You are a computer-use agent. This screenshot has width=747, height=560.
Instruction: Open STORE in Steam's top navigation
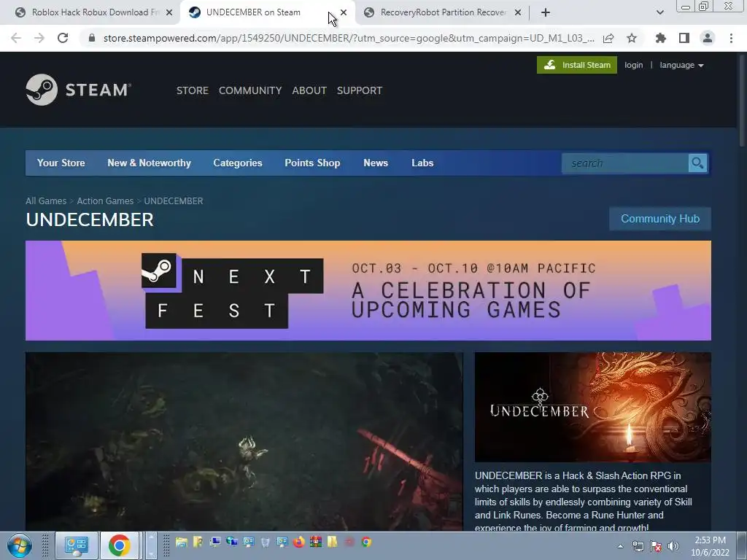[x=193, y=90]
